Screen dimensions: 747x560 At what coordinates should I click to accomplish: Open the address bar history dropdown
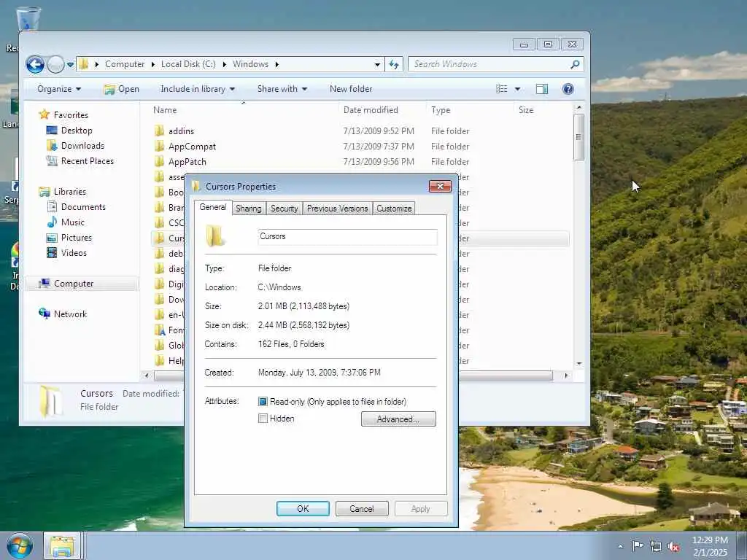[x=377, y=64]
